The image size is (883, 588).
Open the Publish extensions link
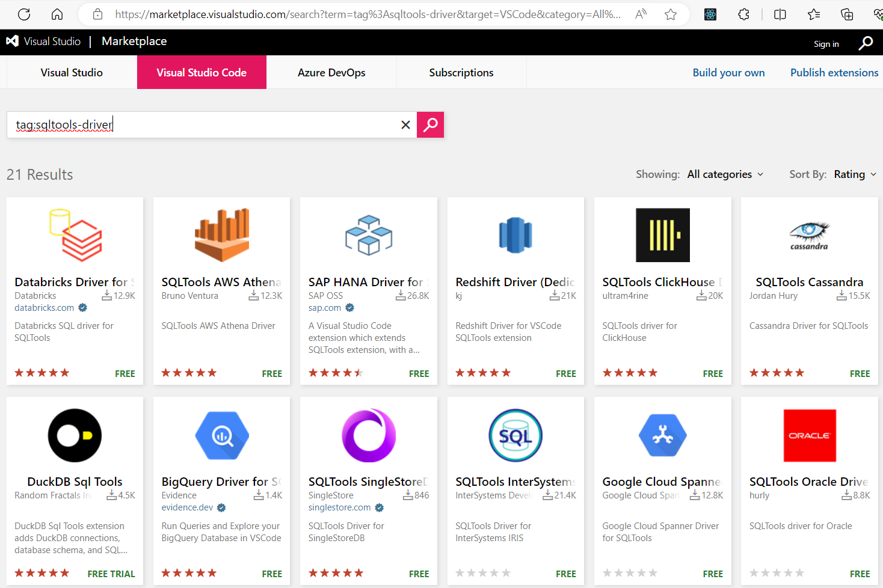[x=834, y=73]
